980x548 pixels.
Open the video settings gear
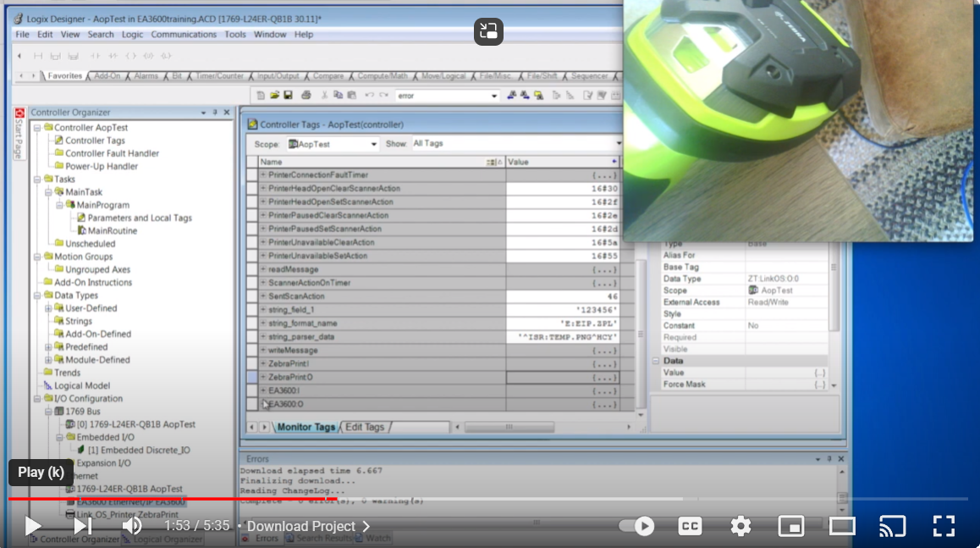point(741,526)
